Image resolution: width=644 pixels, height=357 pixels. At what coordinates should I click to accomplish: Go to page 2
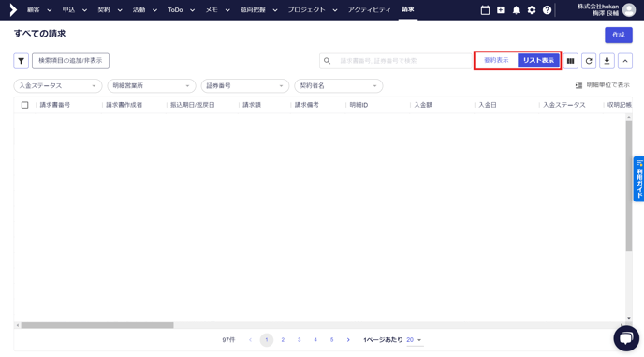[x=283, y=340]
